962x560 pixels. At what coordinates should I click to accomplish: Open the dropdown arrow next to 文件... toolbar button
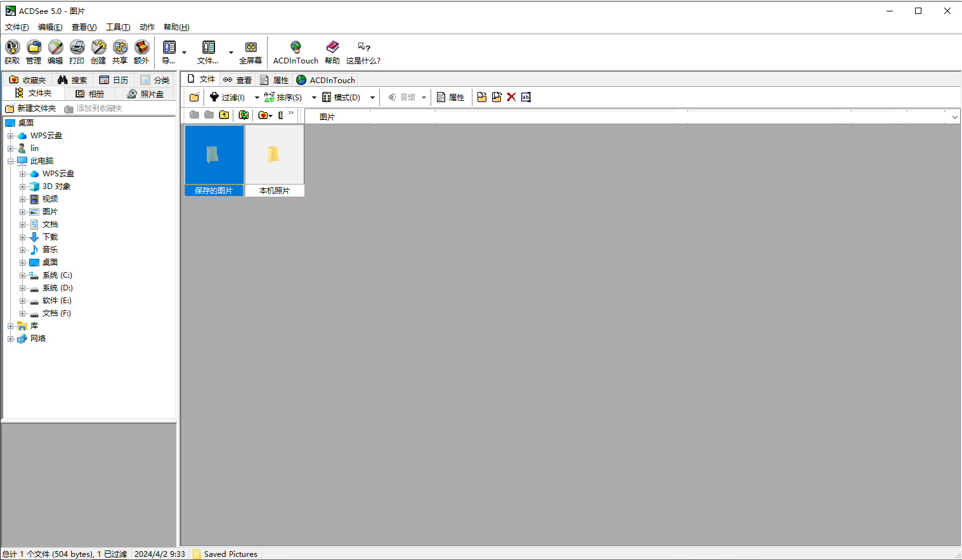pyautogui.click(x=231, y=53)
